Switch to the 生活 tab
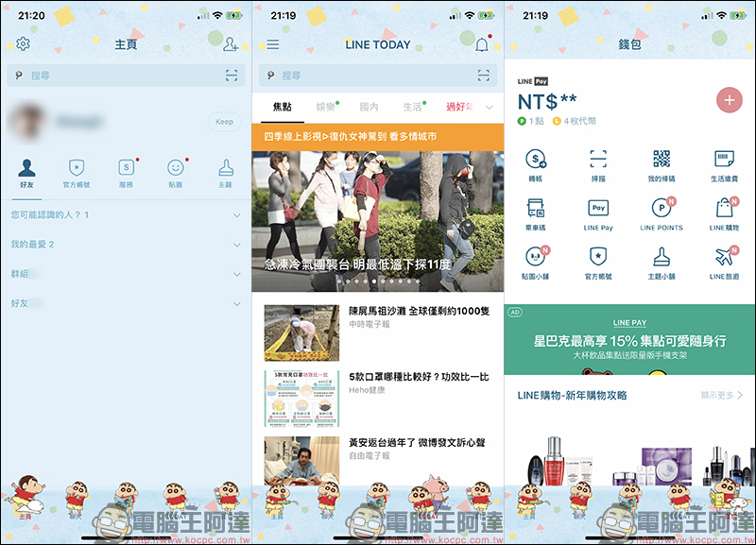756x545 pixels. 413,107
